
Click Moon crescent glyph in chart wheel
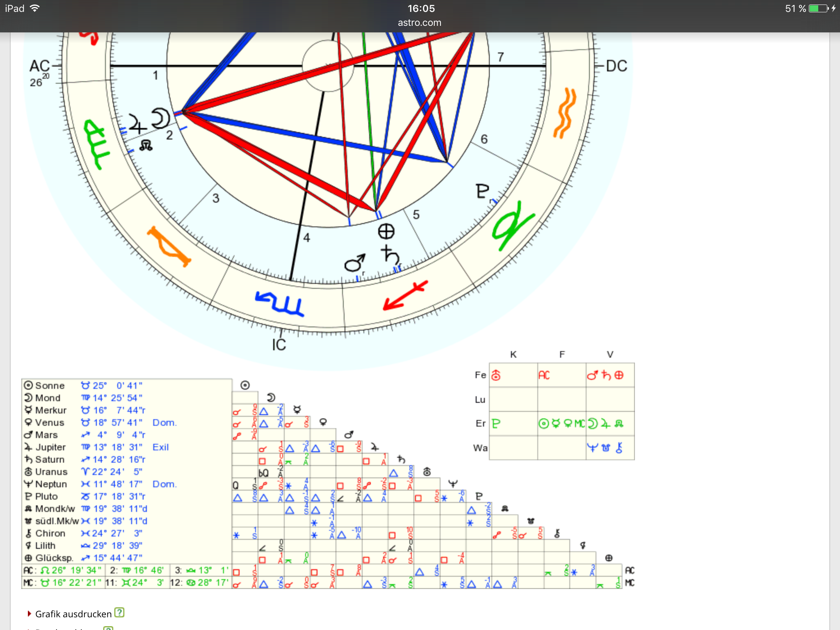pos(160,119)
